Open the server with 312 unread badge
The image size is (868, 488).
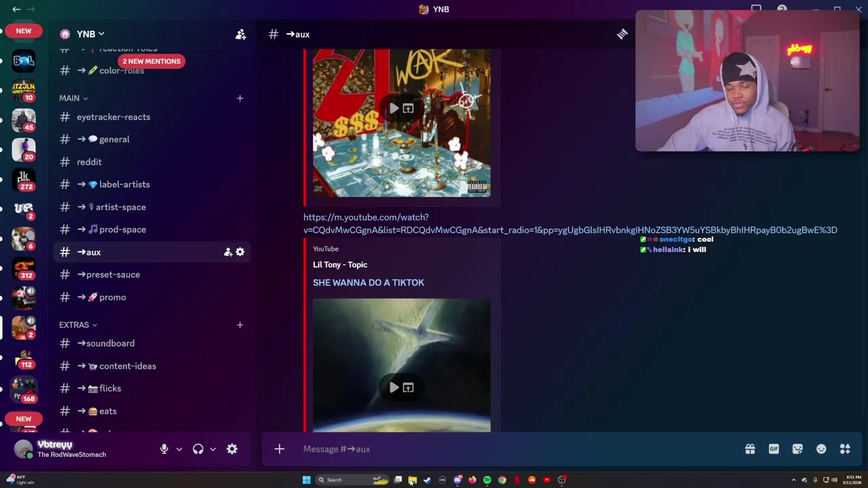pos(24,268)
